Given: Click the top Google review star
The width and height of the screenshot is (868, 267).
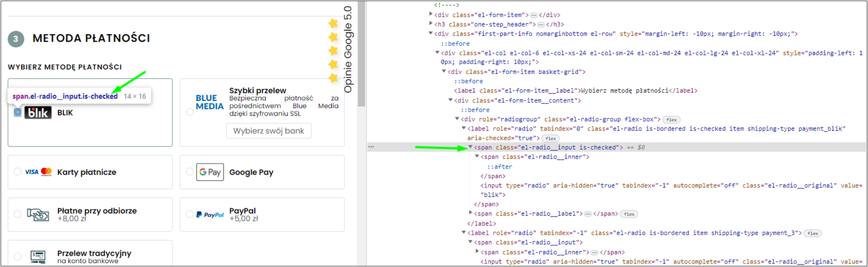Looking at the screenshot, I should click(x=333, y=23).
